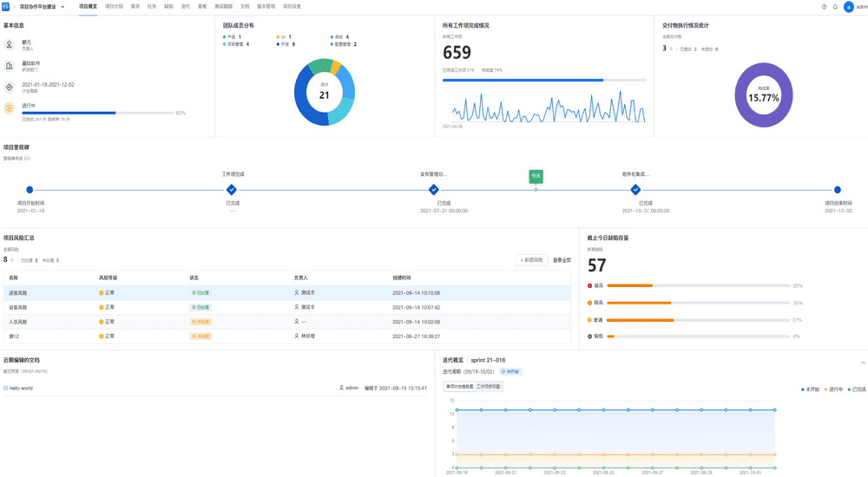Click 已处理 status tag in 进度风险 row
Image resolution: width=868 pixels, height=477 pixels.
tap(201, 293)
